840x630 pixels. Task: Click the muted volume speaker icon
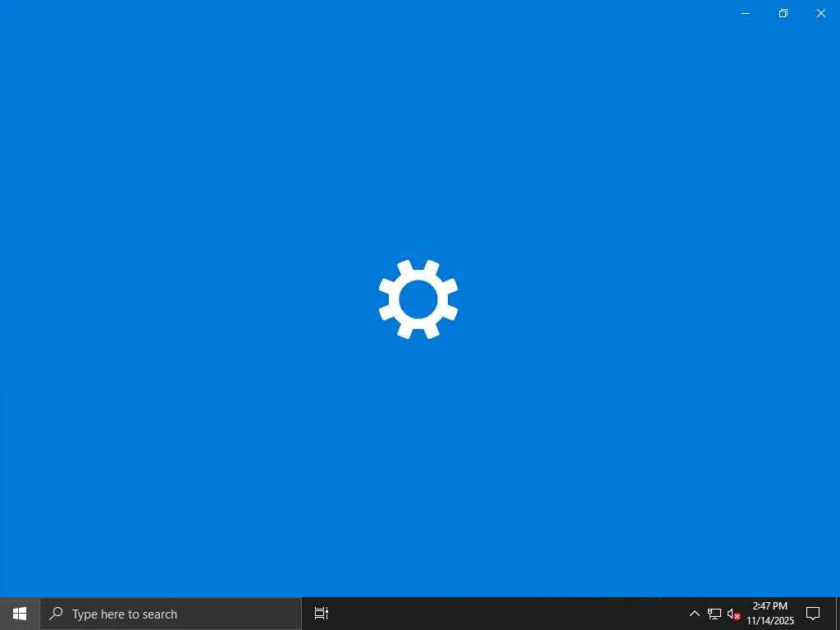733,614
